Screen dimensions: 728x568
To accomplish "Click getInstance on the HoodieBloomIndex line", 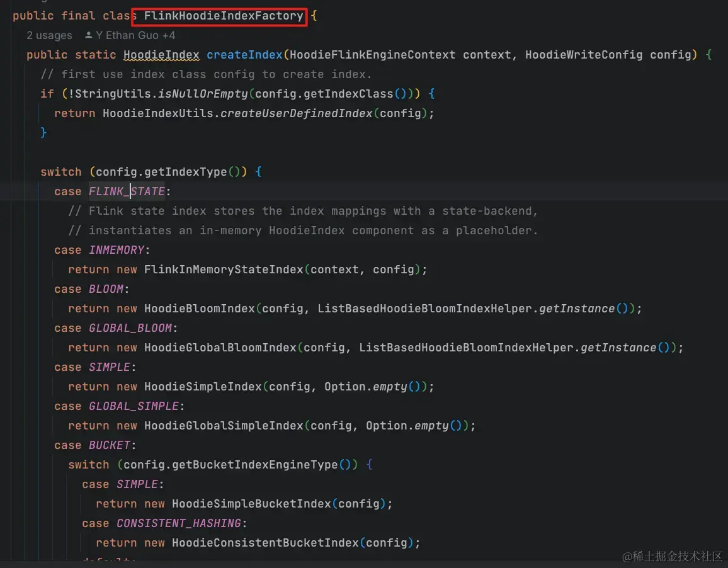I will coord(577,309).
